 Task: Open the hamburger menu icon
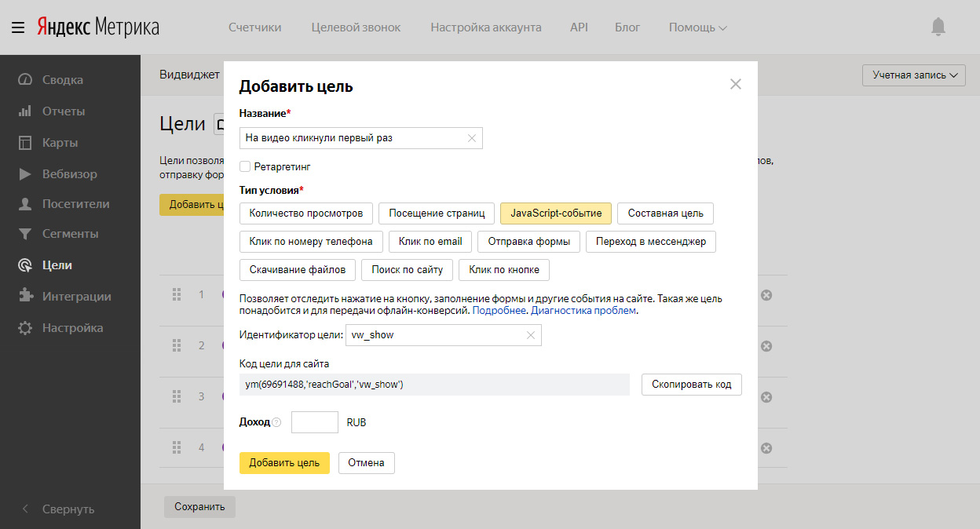coord(18,28)
